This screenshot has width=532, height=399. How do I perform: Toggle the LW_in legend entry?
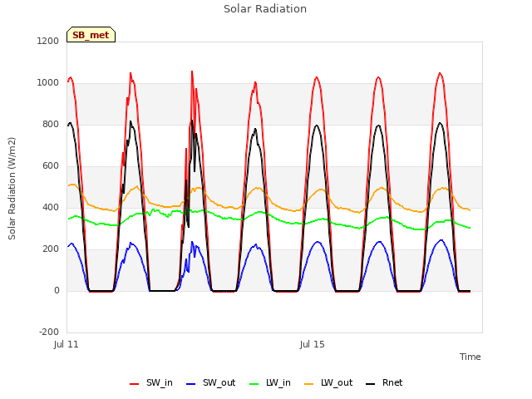click(x=270, y=383)
